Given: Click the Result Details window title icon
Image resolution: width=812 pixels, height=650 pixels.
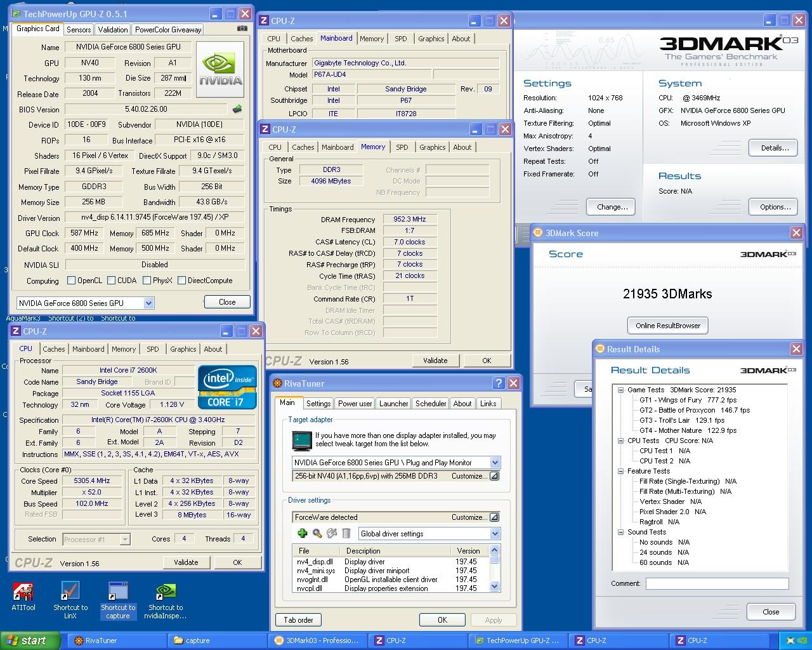Looking at the screenshot, I should 599,348.
